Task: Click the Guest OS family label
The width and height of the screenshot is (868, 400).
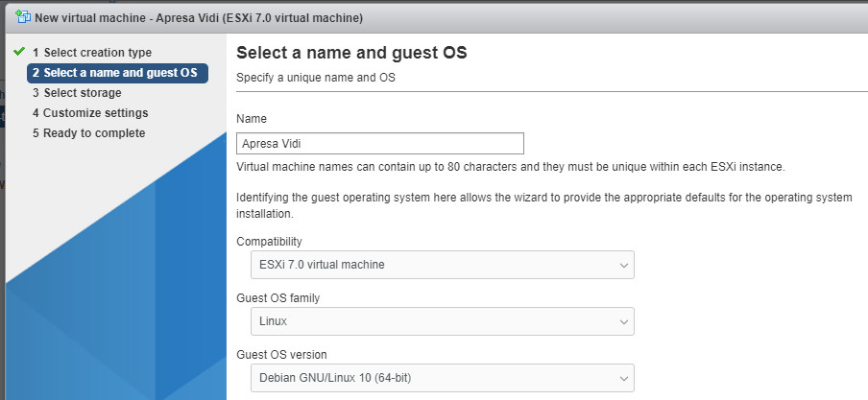Action: point(277,298)
